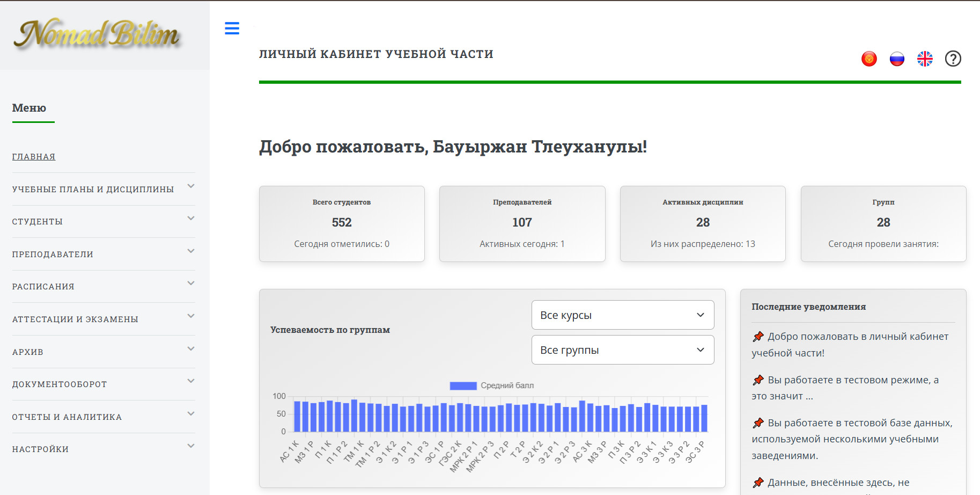Toggle the Средний балл chart legend

click(491, 385)
